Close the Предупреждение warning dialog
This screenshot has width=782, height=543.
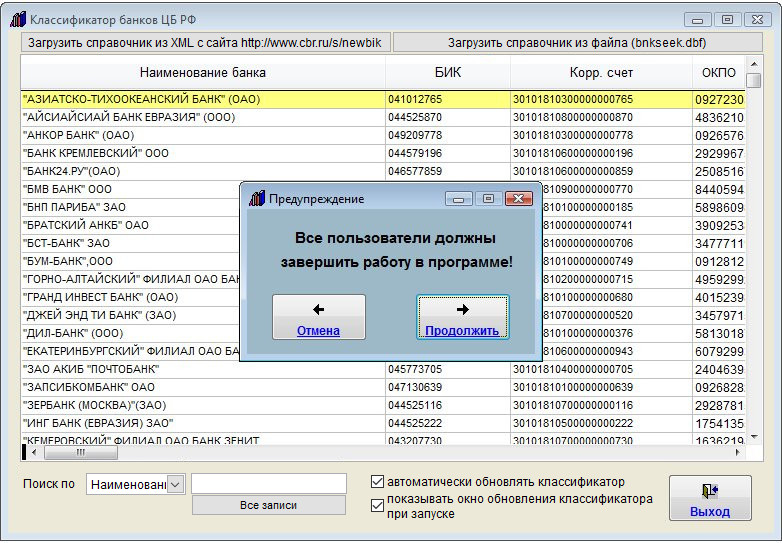click(517, 199)
